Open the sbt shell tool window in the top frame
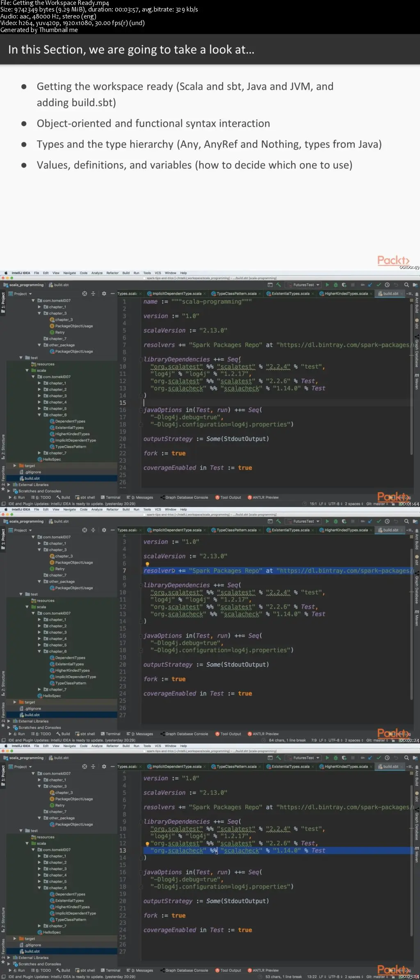420x980 pixels. [x=85, y=498]
